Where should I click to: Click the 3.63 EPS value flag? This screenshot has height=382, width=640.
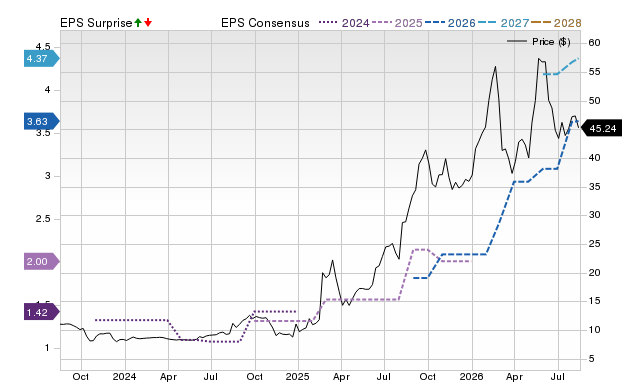[x=42, y=121]
